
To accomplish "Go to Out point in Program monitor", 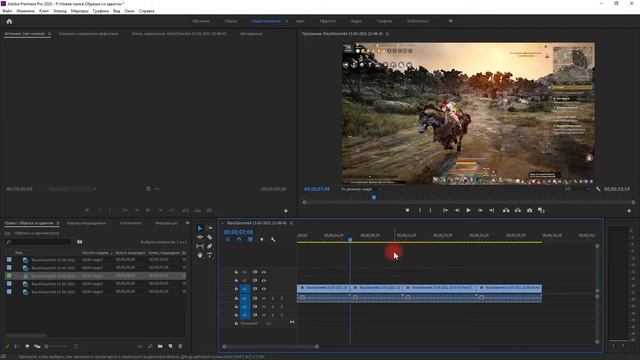I will point(492,210).
